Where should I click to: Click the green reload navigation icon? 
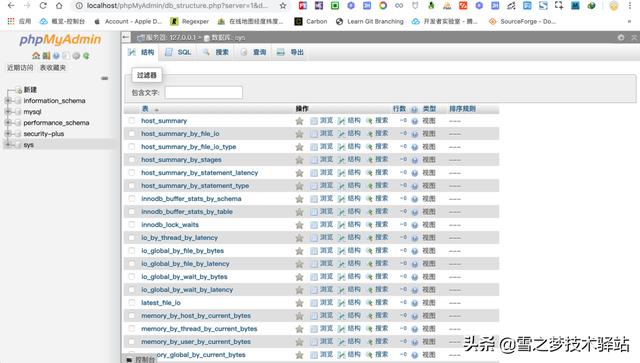click(x=86, y=56)
